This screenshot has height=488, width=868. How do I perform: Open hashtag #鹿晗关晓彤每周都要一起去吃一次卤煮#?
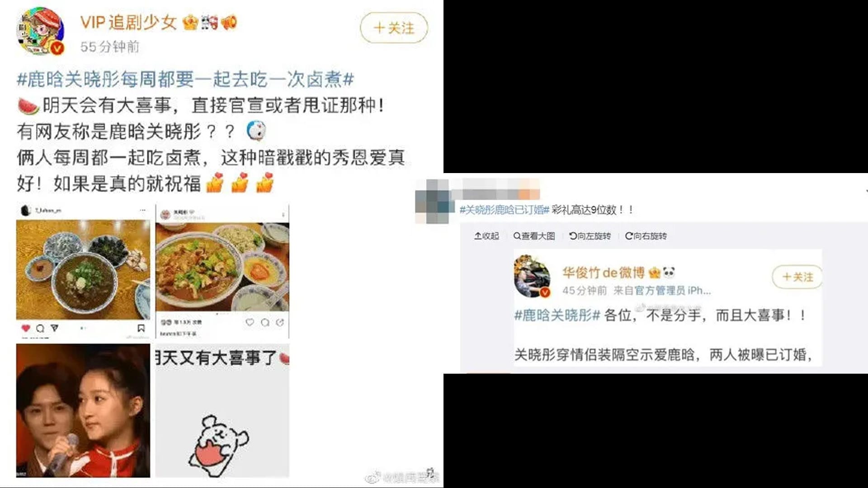[185, 80]
